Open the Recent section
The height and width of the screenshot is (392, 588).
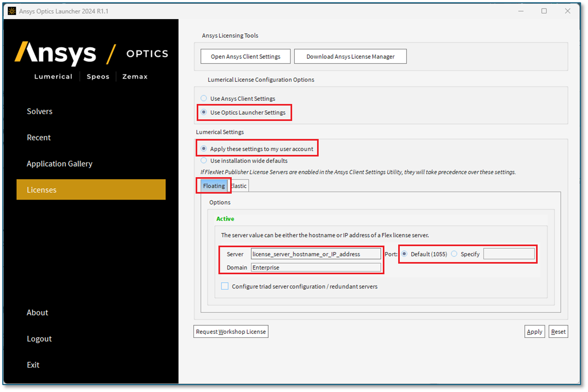tap(39, 137)
